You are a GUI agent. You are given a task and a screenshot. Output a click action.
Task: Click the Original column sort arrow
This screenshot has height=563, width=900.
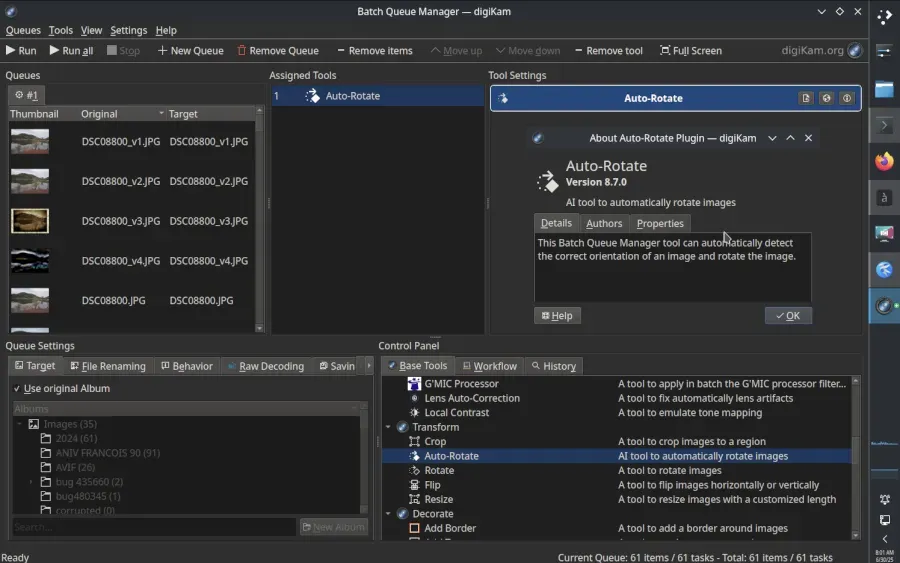pyautogui.click(x=161, y=114)
